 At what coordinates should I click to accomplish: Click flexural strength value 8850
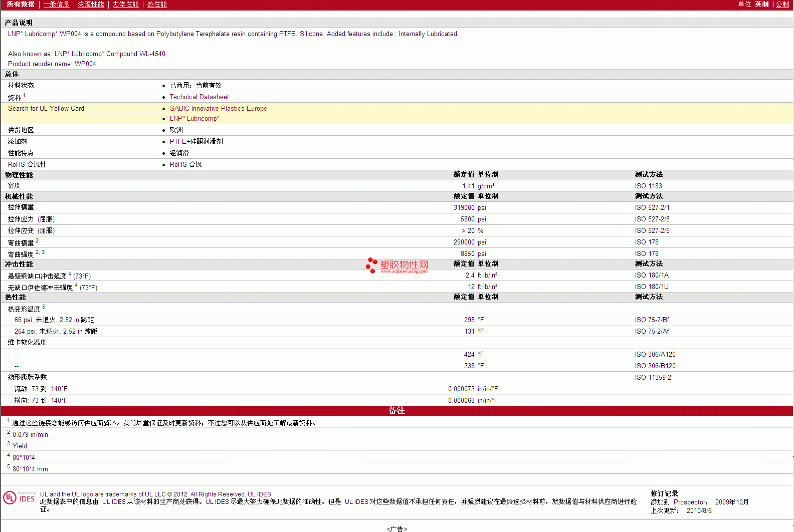[468, 254]
